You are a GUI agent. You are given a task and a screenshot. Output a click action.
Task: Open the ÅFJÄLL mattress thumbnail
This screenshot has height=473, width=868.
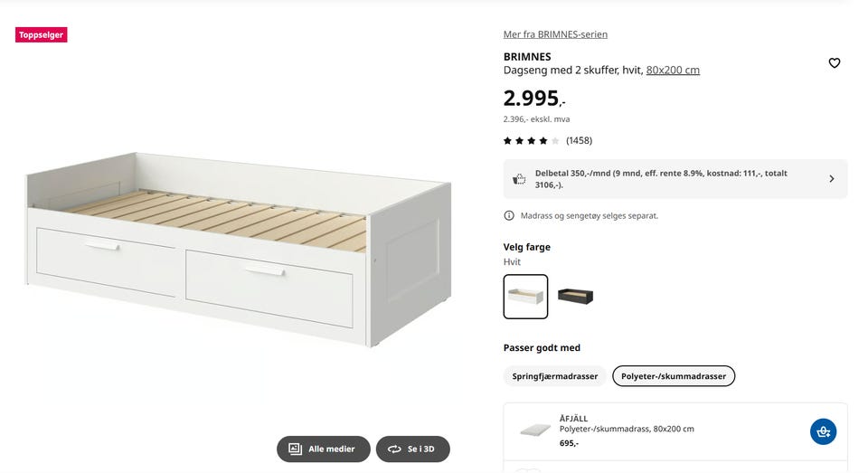click(535, 430)
